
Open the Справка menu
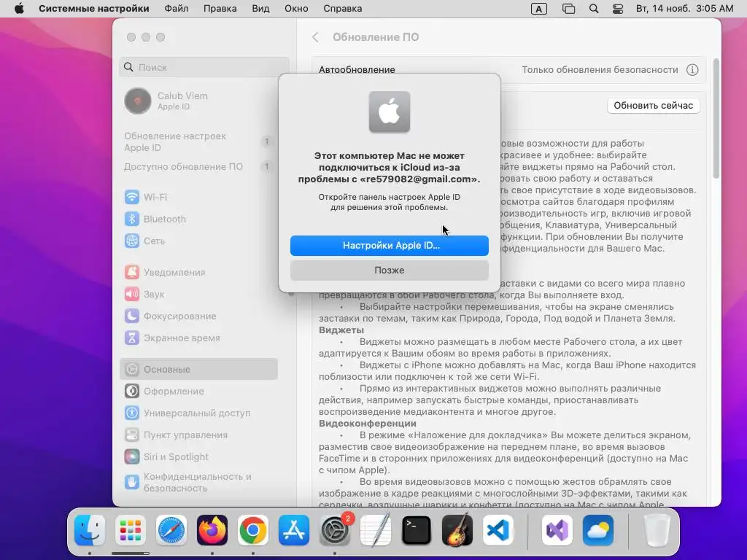pyautogui.click(x=343, y=9)
